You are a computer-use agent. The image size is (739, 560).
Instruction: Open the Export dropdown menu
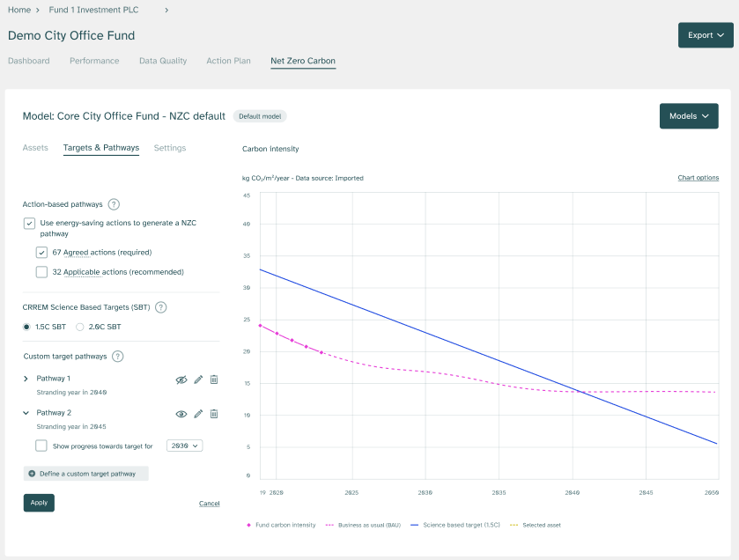[705, 35]
